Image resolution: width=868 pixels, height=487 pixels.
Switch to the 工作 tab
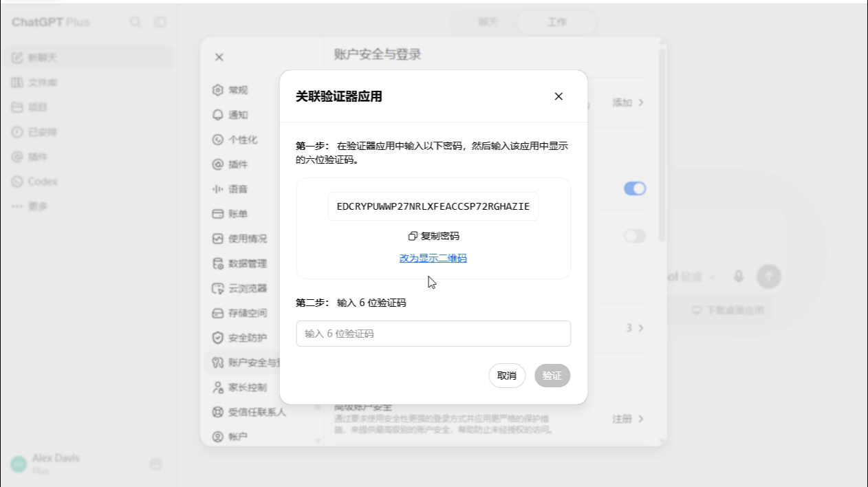tap(556, 22)
